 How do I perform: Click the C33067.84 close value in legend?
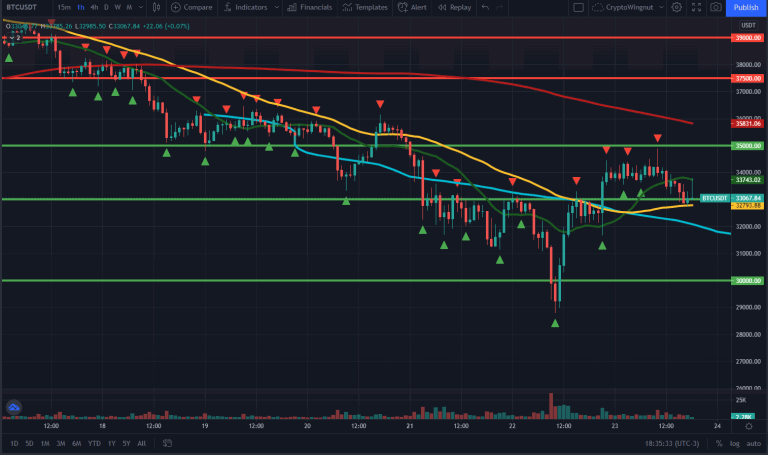pyautogui.click(x=124, y=26)
